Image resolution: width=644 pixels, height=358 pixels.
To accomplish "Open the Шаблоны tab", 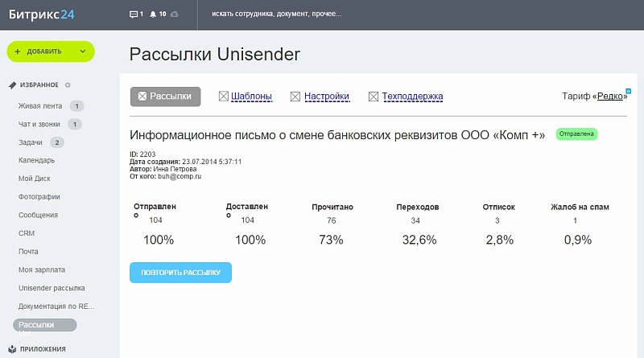I will pyautogui.click(x=251, y=97).
